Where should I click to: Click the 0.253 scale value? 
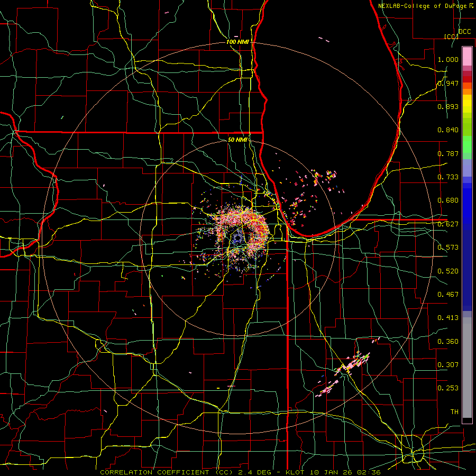click(448, 388)
